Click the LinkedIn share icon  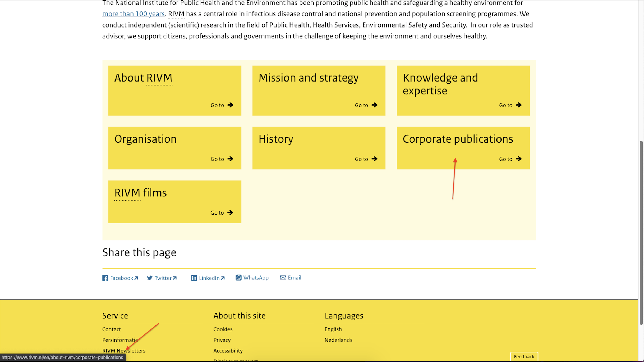(x=194, y=278)
